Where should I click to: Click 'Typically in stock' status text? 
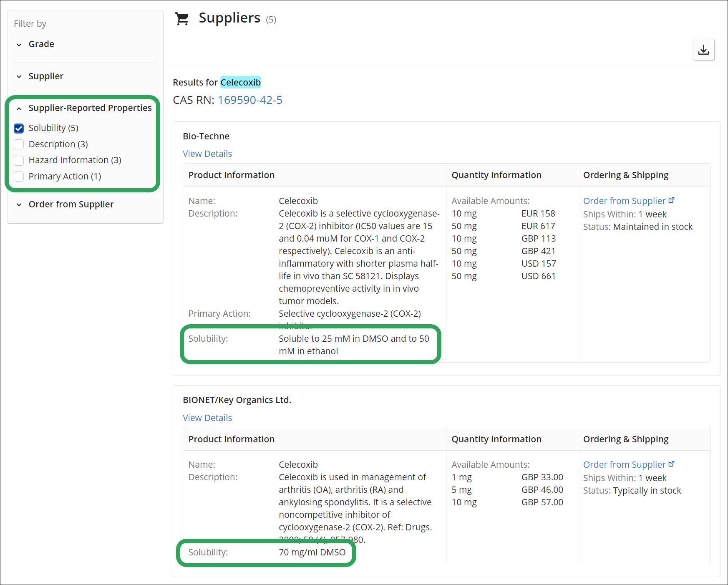coord(647,491)
